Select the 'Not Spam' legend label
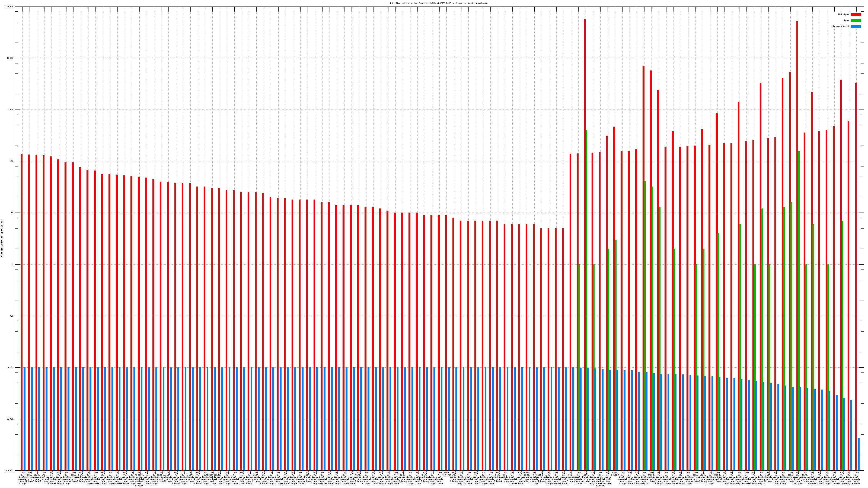Screen dimensions: 868x488 pyautogui.click(x=844, y=14)
